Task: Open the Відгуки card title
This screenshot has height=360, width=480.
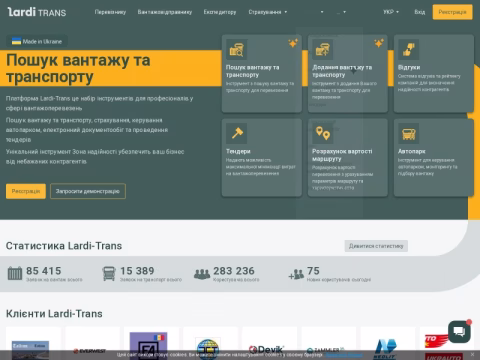Action: [x=409, y=67]
